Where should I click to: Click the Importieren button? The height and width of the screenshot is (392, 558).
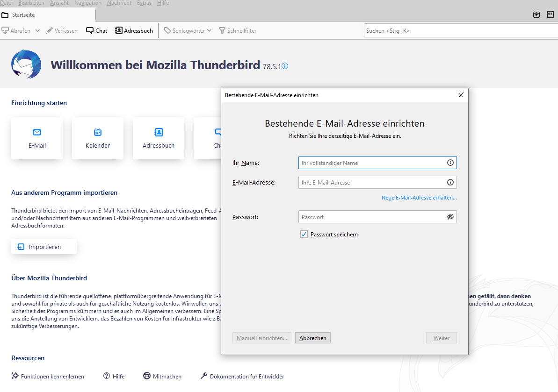coord(44,247)
